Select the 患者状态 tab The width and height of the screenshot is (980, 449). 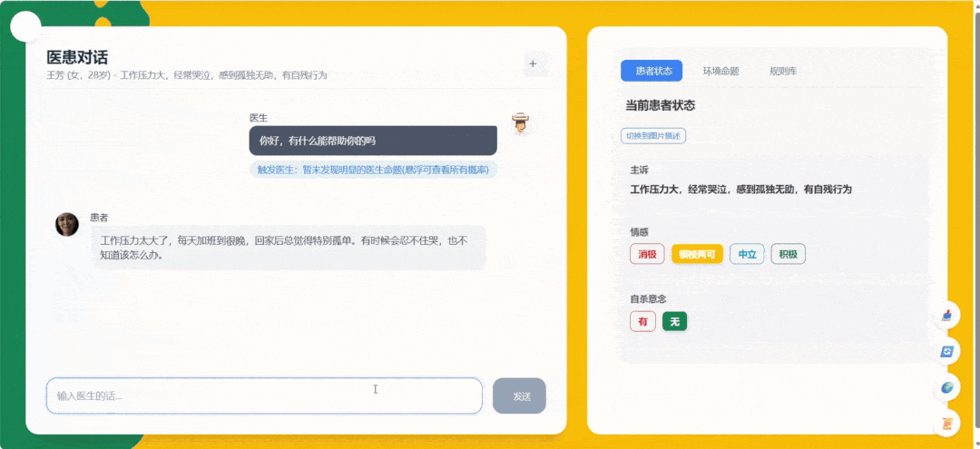[x=652, y=71]
